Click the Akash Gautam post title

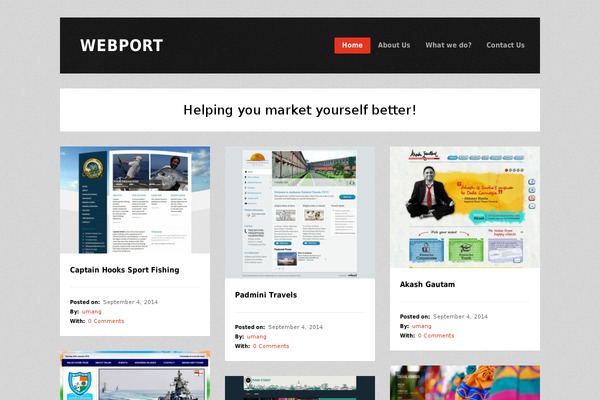427,284
